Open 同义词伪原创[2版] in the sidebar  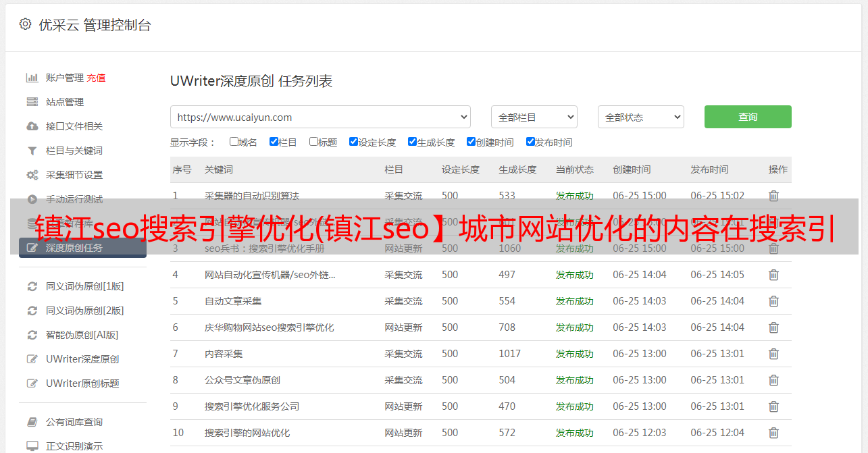click(84, 311)
